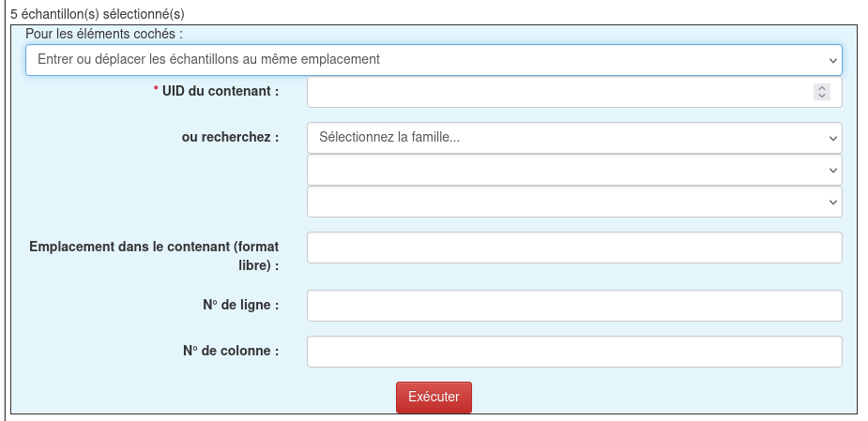Open the 'Entrer ou déplacer les échantillons' action dropdown
868x421 pixels.
pyautogui.click(x=432, y=59)
